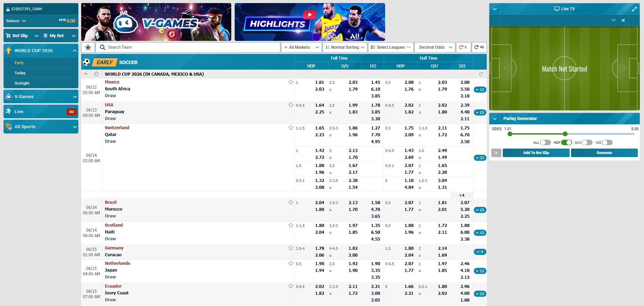Move the lower parlay odds slider handle
644x306 pixels.
[510, 134]
